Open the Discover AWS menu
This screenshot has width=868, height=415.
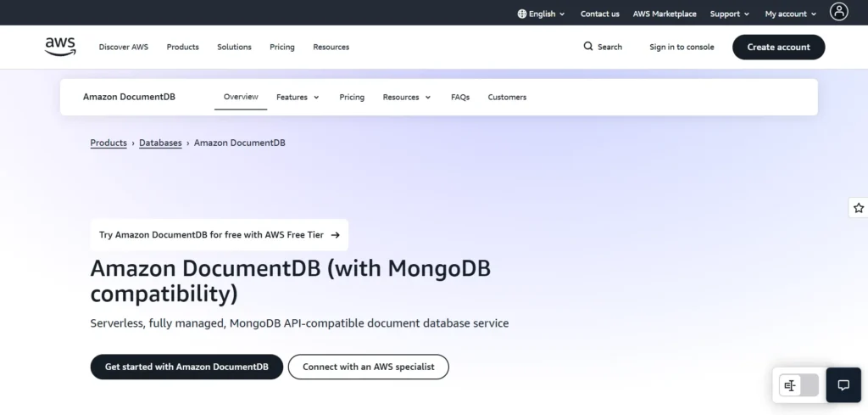point(124,47)
